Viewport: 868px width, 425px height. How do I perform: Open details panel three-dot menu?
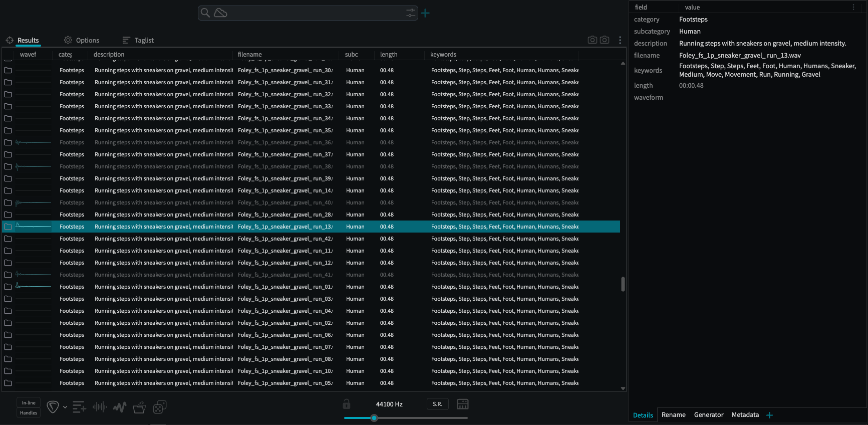853,7
